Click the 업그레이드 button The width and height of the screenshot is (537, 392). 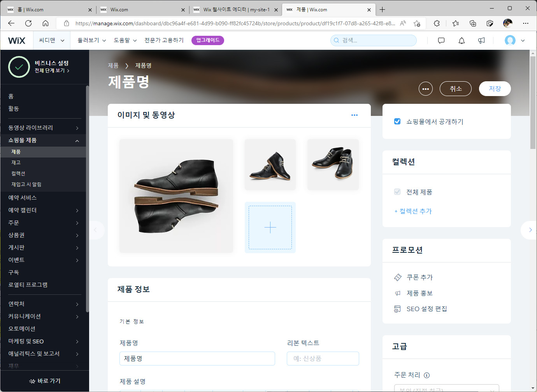click(208, 40)
